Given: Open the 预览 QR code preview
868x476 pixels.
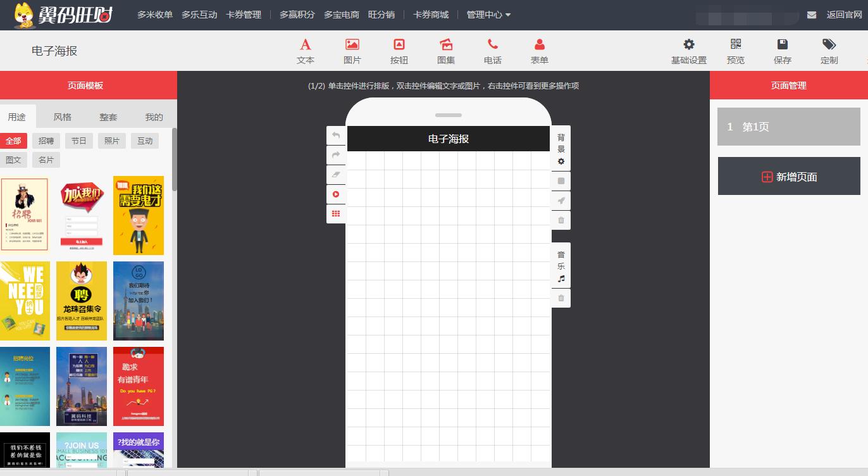Looking at the screenshot, I should [736, 51].
